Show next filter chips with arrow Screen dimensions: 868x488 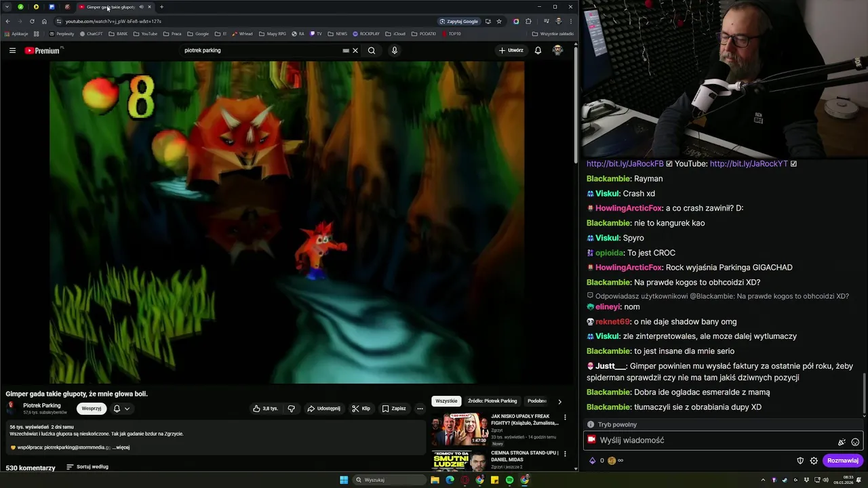pyautogui.click(x=559, y=401)
